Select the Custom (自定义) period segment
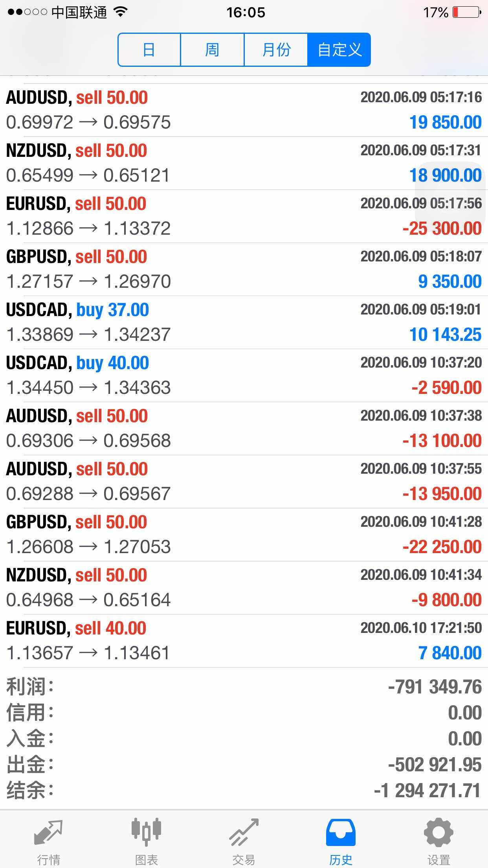 [339, 50]
